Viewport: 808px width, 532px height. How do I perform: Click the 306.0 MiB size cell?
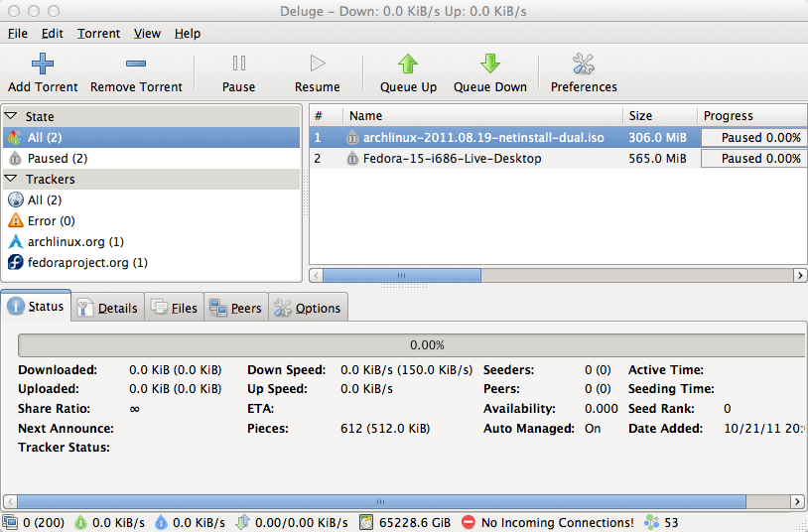(657, 138)
